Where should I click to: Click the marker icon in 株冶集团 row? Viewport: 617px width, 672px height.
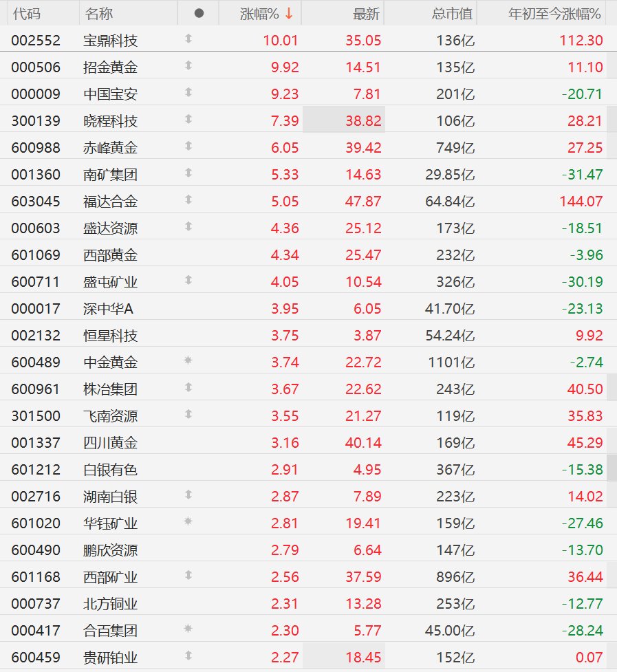click(188, 387)
